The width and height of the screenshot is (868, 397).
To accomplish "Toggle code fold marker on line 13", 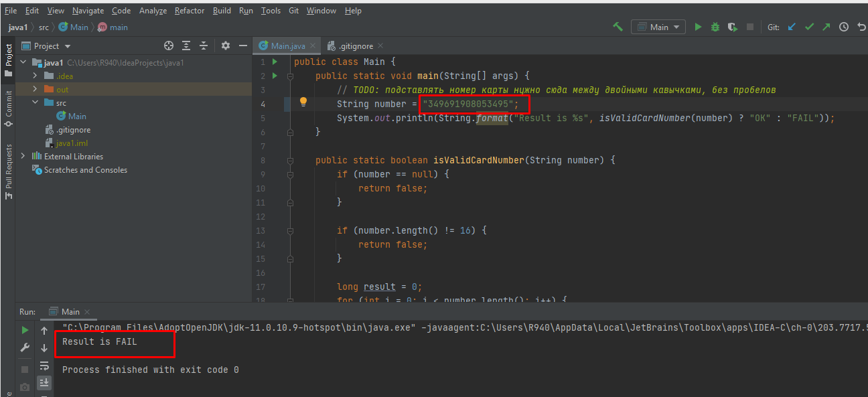I will [290, 231].
